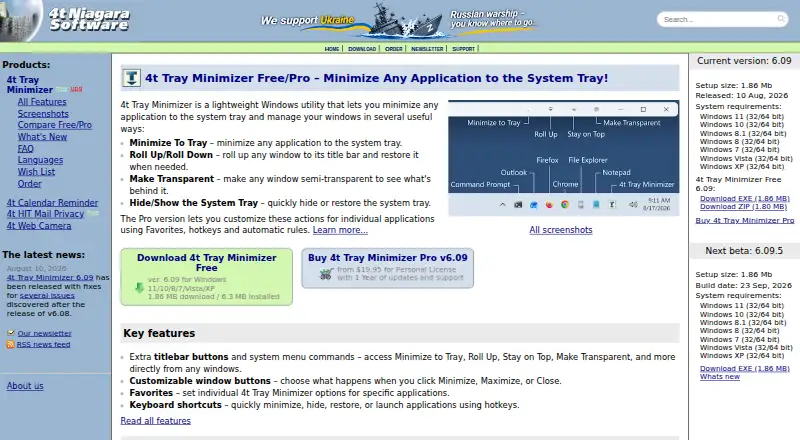The width and height of the screenshot is (800, 440).
Task: Click the product screenshot thumbnail
Action: (563, 158)
